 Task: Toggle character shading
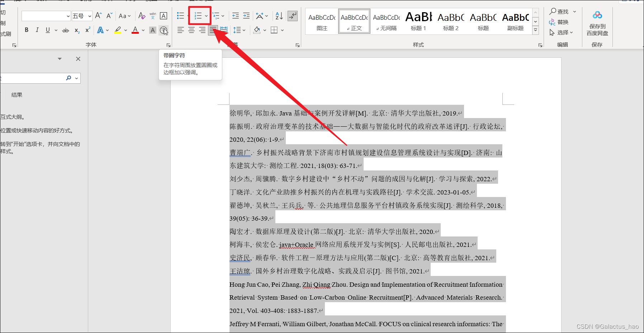tap(153, 30)
